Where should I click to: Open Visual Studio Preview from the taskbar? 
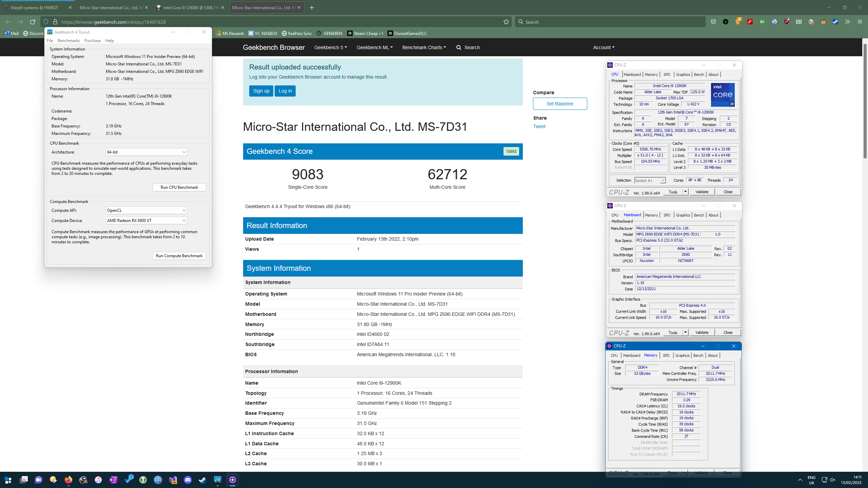pos(173,480)
